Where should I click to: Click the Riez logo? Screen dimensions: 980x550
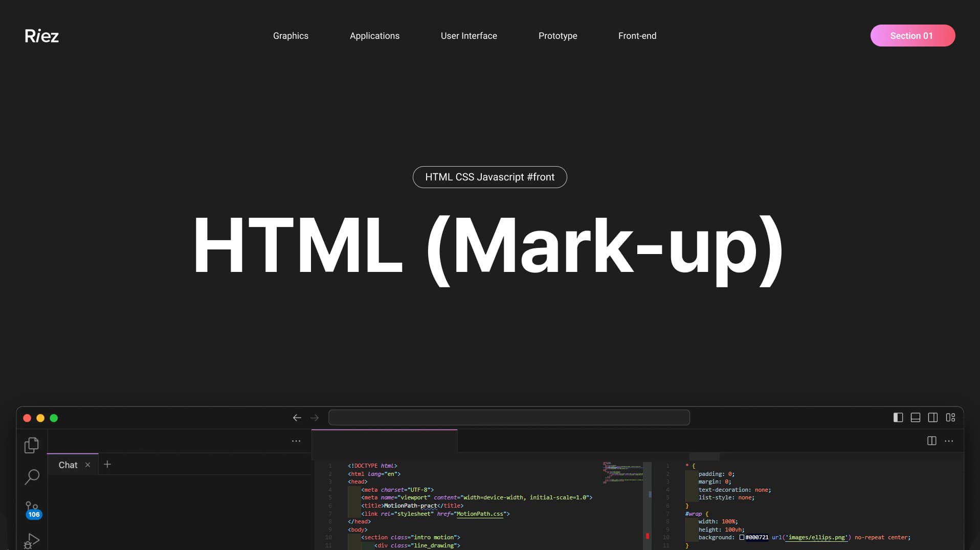click(x=41, y=36)
